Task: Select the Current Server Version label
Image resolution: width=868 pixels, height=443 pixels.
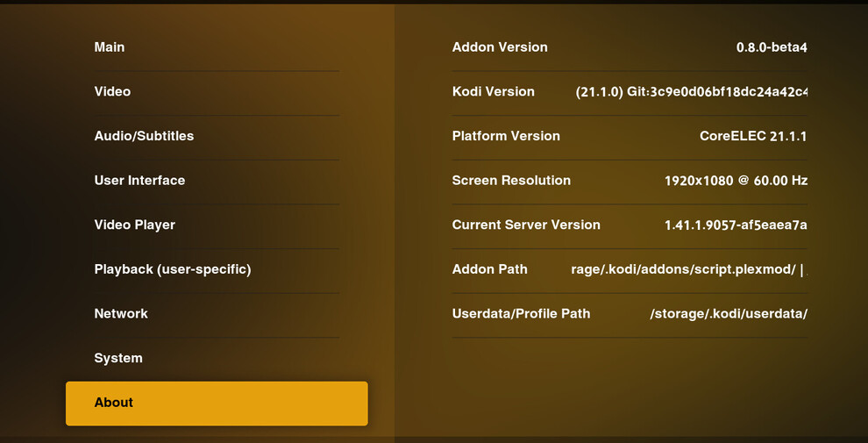Action: point(526,225)
